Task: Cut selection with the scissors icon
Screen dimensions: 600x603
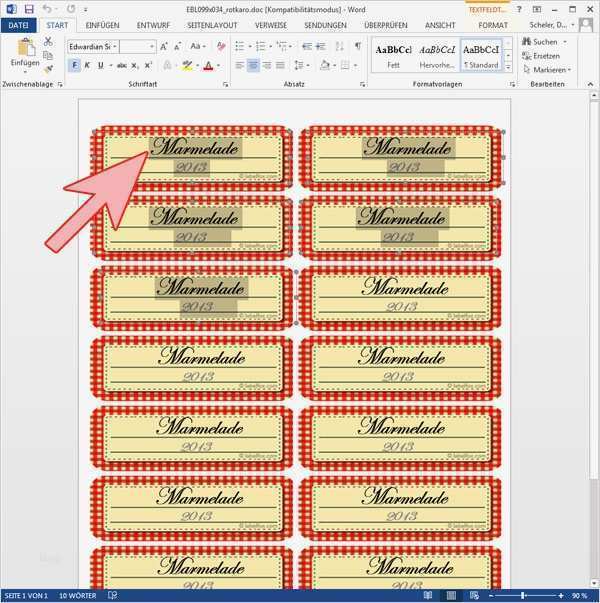Action: (x=48, y=41)
